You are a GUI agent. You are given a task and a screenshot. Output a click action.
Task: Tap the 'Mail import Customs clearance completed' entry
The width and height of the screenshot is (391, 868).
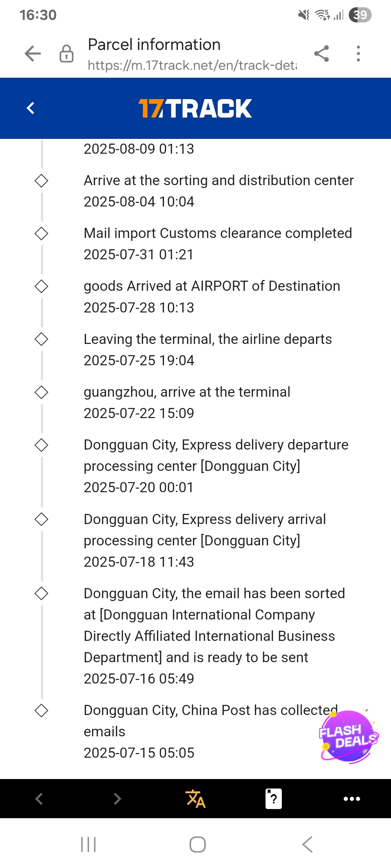[x=218, y=233]
